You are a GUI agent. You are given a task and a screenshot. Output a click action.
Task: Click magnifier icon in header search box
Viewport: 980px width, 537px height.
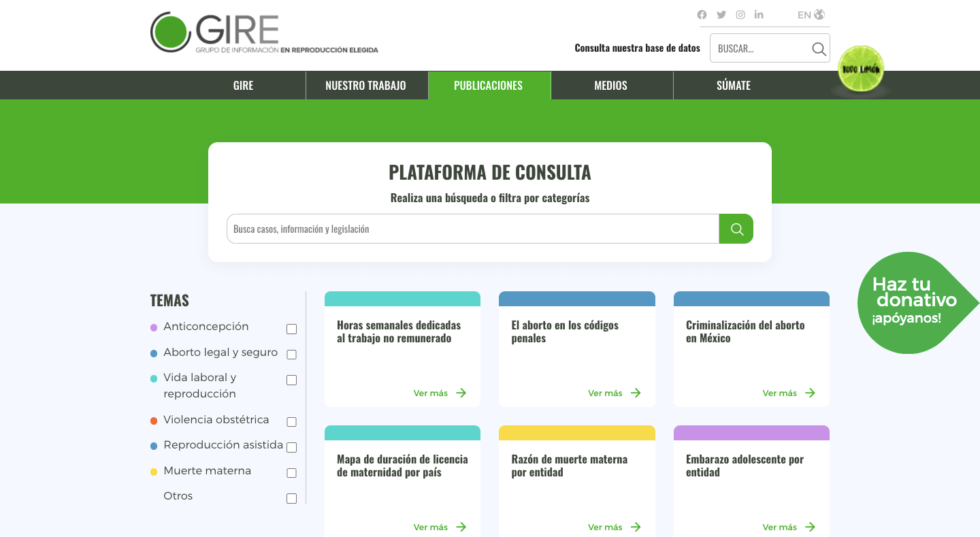pos(819,49)
